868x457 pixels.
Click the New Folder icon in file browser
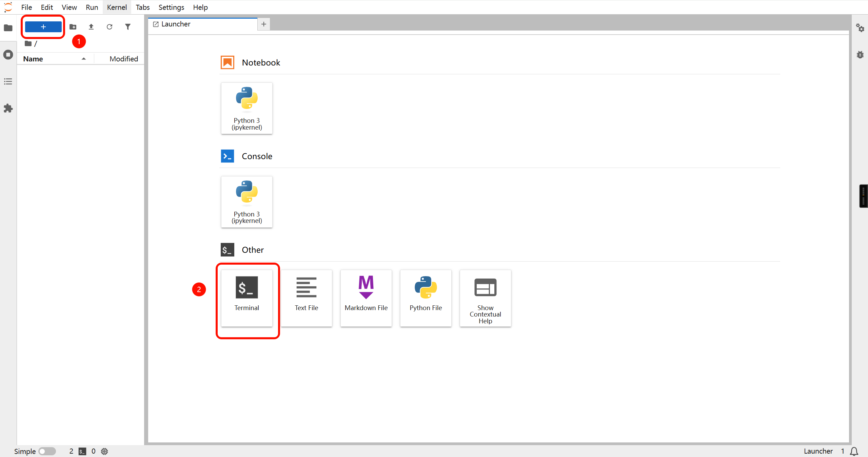point(73,27)
